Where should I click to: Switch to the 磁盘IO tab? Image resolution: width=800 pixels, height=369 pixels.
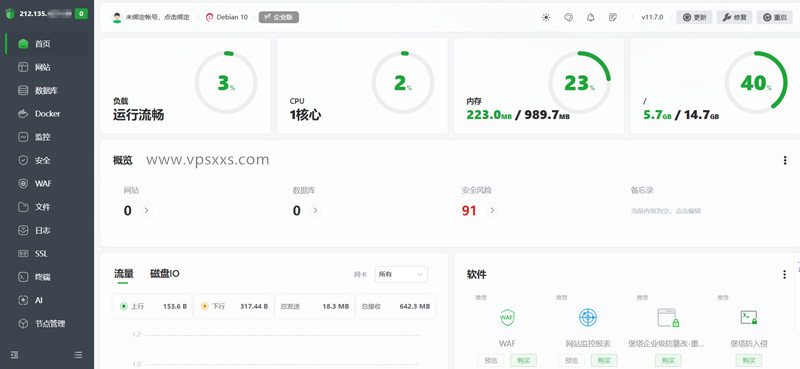click(x=165, y=274)
